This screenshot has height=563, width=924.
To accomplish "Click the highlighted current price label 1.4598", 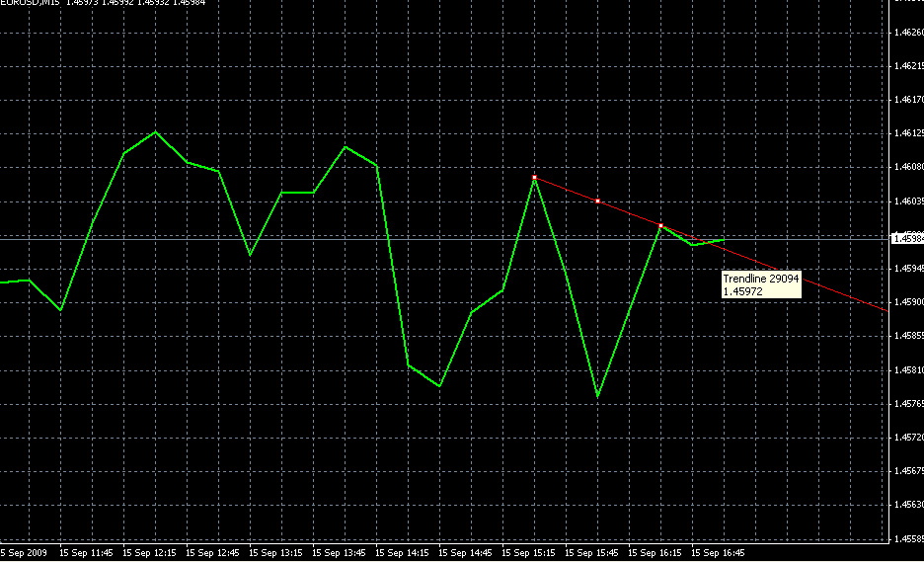I will [x=908, y=239].
